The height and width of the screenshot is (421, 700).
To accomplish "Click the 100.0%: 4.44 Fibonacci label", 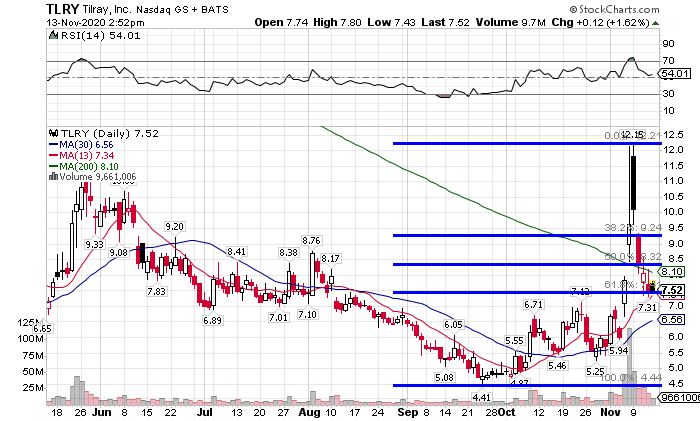I will (x=631, y=378).
